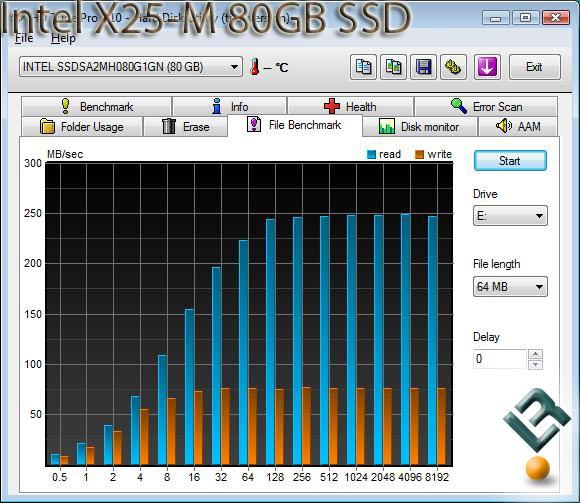Increase Delay with the up arrow
The width and height of the screenshot is (580, 503).
[536, 354]
